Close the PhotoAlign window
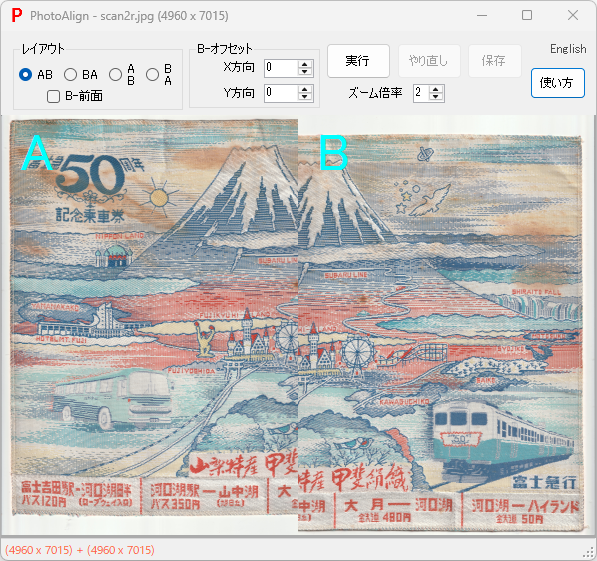This screenshot has width=597, height=561. point(573,16)
